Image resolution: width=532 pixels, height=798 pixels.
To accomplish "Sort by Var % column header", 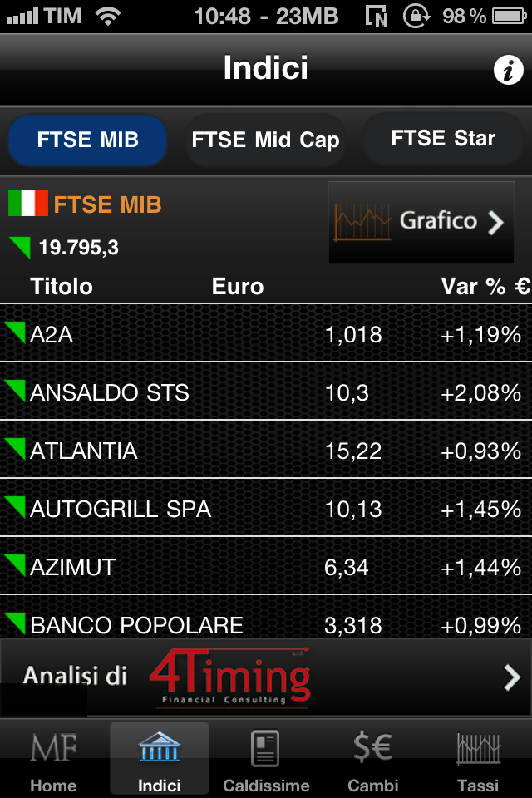I will (485, 287).
